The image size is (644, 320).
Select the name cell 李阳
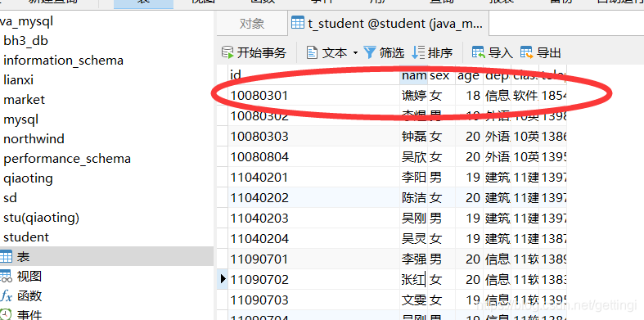coord(413,177)
